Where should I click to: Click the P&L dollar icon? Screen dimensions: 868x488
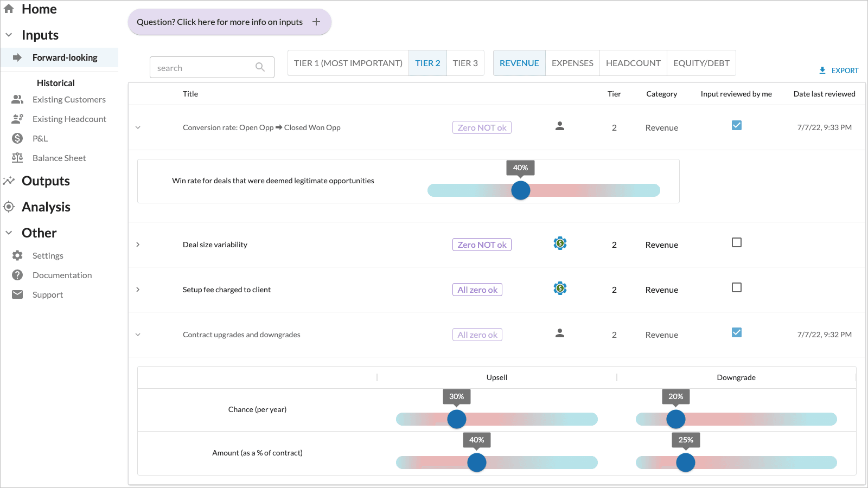pyautogui.click(x=17, y=138)
